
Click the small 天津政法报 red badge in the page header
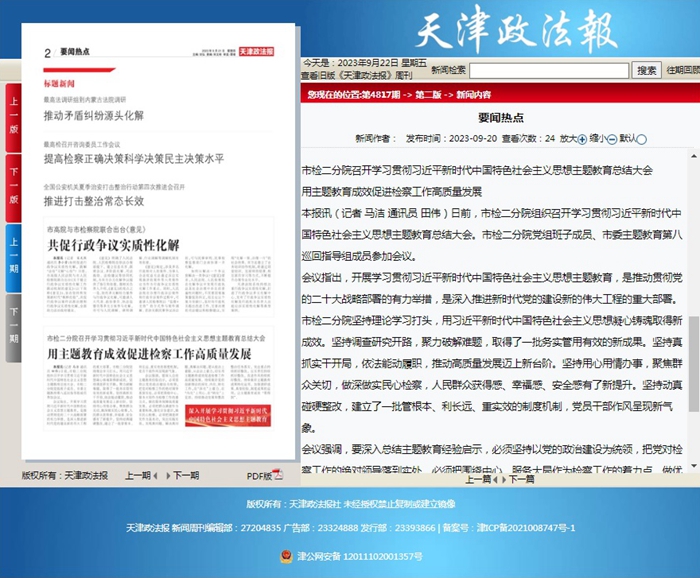coord(256,51)
